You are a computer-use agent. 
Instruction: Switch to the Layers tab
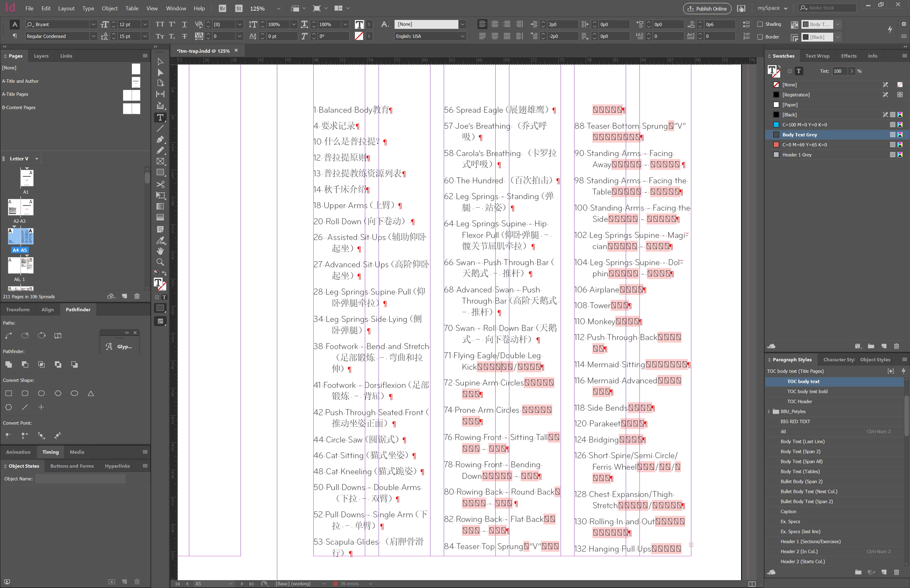point(41,56)
